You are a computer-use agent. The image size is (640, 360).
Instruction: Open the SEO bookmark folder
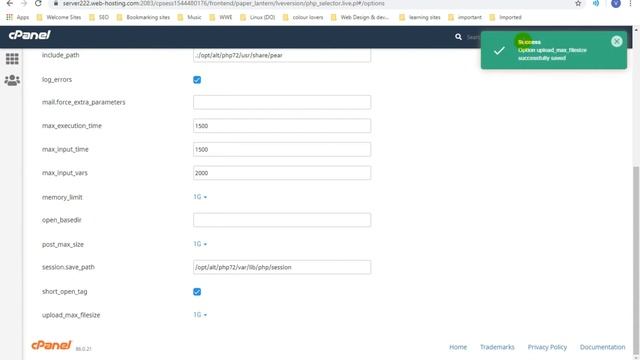99,17
